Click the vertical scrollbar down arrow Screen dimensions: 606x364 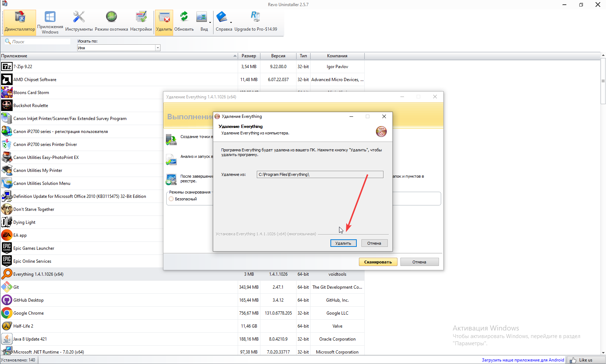click(603, 353)
